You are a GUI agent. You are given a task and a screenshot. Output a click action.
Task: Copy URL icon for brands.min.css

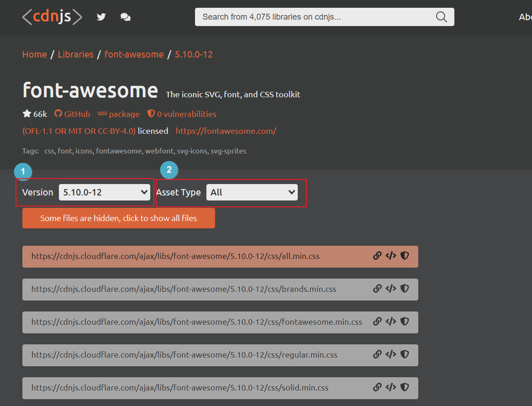point(377,289)
